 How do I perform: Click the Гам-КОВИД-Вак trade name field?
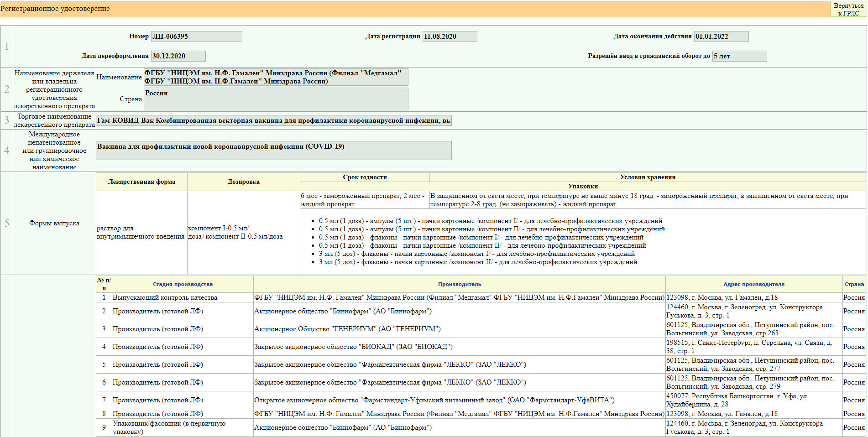(x=273, y=120)
